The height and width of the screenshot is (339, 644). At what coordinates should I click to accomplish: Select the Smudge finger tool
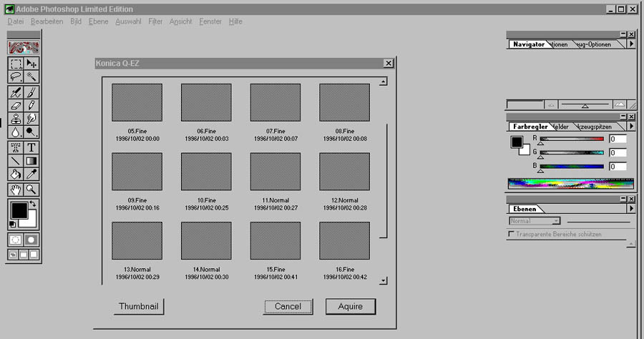coord(31,119)
